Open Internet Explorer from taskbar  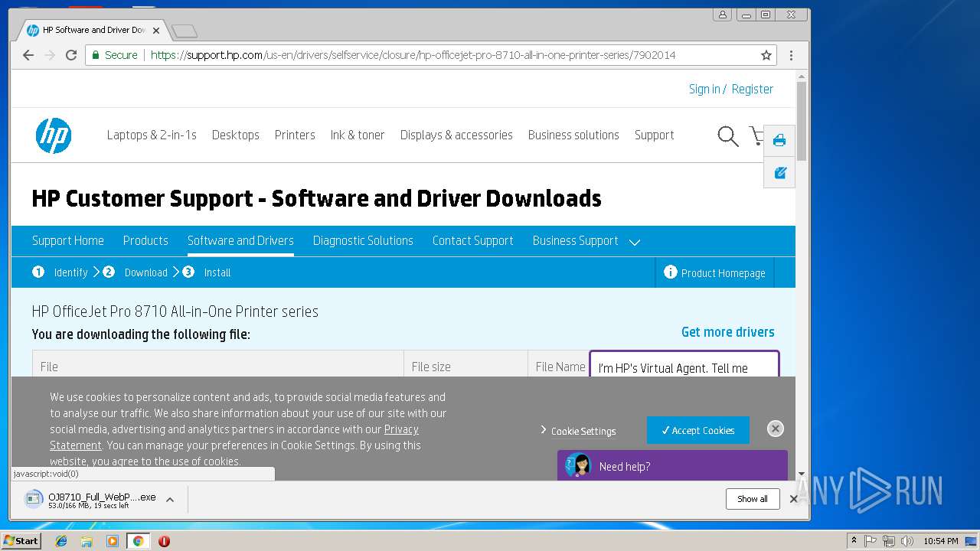(61, 541)
